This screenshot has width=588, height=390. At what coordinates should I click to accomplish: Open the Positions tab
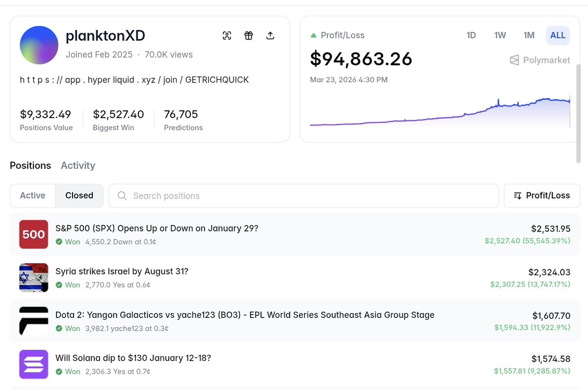click(x=30, y=165)
